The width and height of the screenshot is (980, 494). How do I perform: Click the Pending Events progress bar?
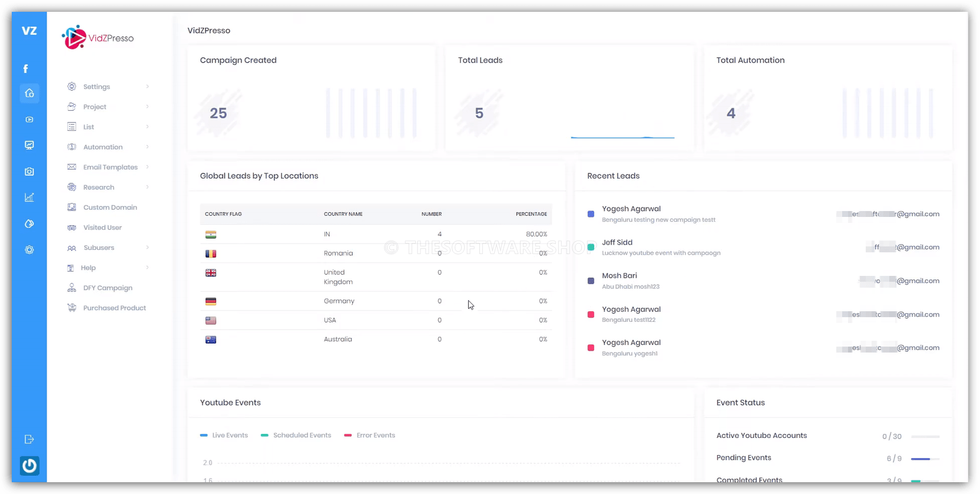tap(925, 459)
